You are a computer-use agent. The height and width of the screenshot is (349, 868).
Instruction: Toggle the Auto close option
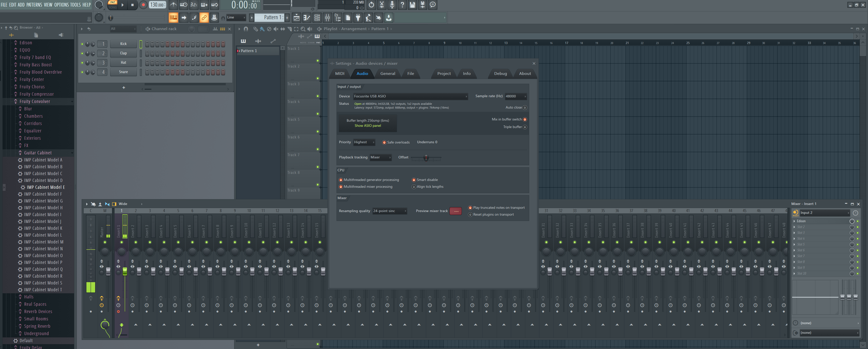(525, 108)
